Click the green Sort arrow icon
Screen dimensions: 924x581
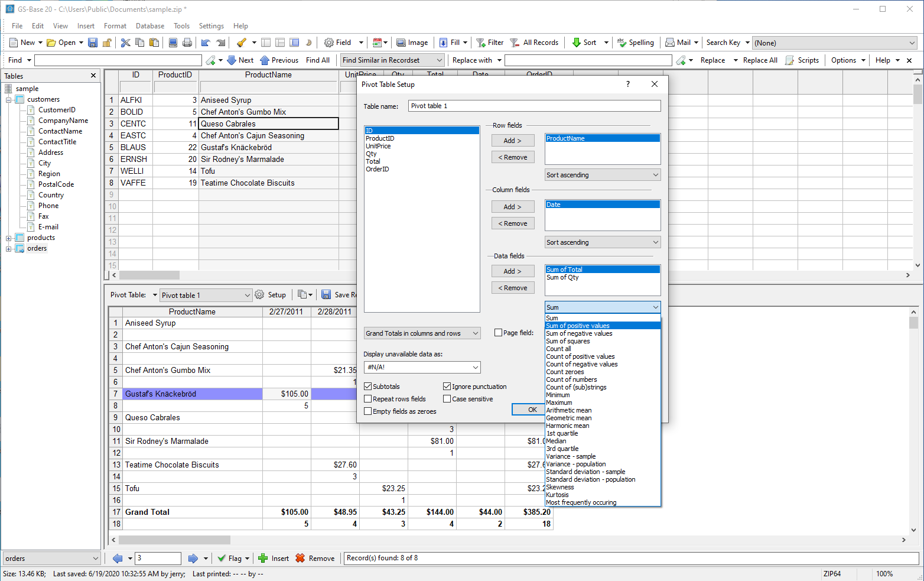tap(577, 43)
